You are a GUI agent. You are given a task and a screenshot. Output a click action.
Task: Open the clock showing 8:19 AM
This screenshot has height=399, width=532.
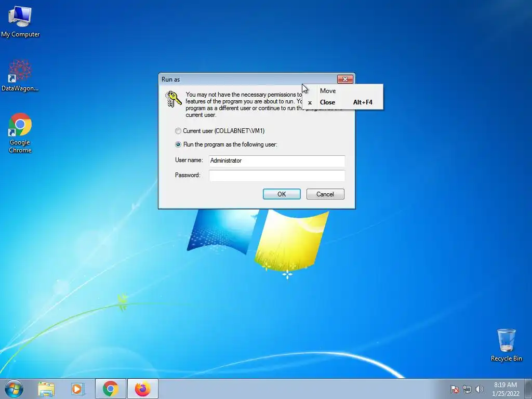click(x=506, y=389)
